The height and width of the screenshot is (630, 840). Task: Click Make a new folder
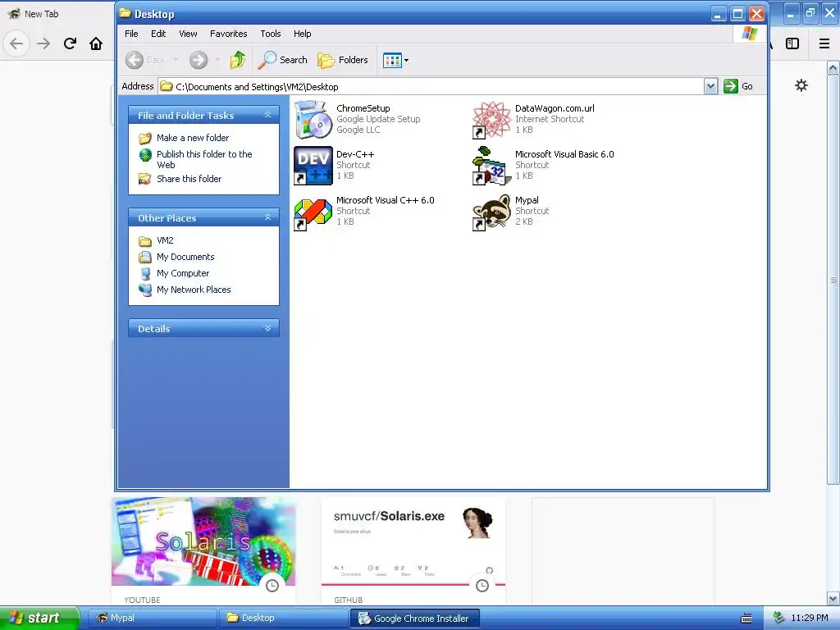[193, 138]
